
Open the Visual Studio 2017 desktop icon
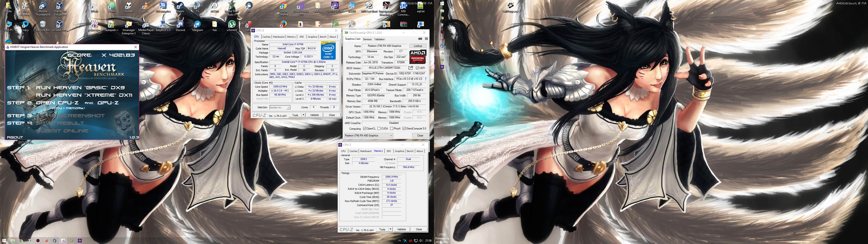pyautogui.click(x=301, y=9)
